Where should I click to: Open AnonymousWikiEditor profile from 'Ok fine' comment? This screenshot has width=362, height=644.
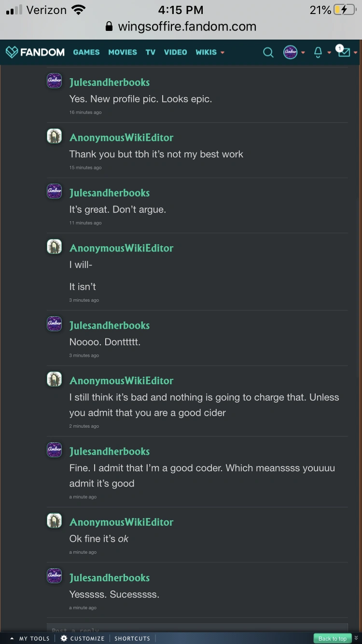(x=121, y=522)
